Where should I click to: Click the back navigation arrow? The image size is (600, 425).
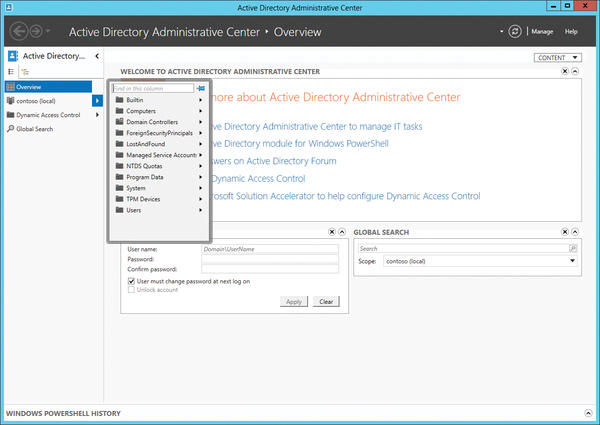pos(19,31)
